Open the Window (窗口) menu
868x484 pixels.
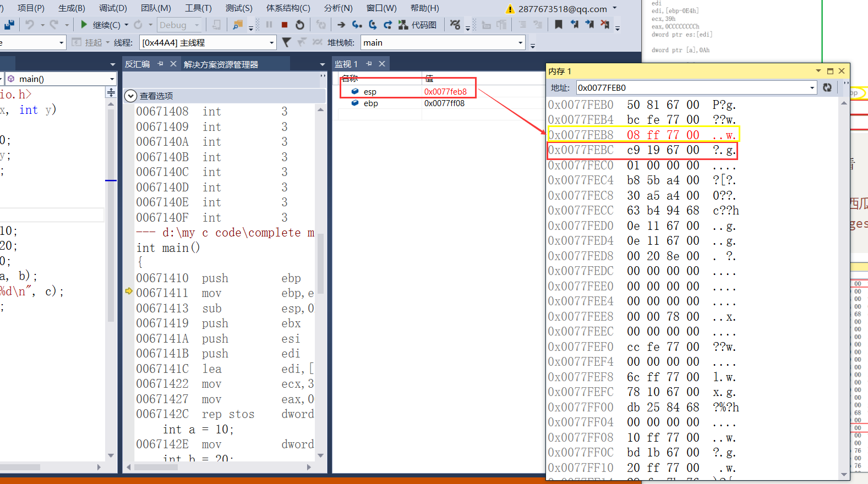click(x=381, y=8)
